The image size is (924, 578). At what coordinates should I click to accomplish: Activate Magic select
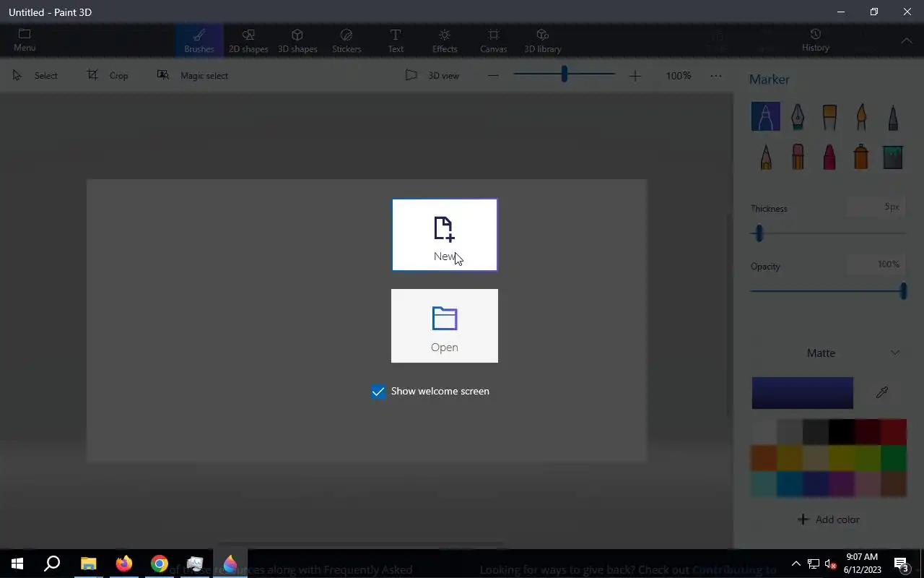[193, 75]
